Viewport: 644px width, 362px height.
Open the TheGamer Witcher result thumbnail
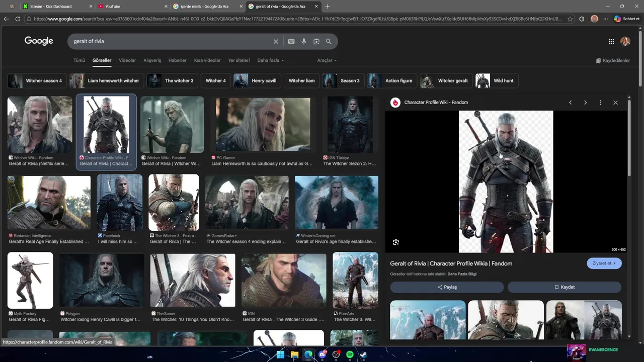pos(193,280)
